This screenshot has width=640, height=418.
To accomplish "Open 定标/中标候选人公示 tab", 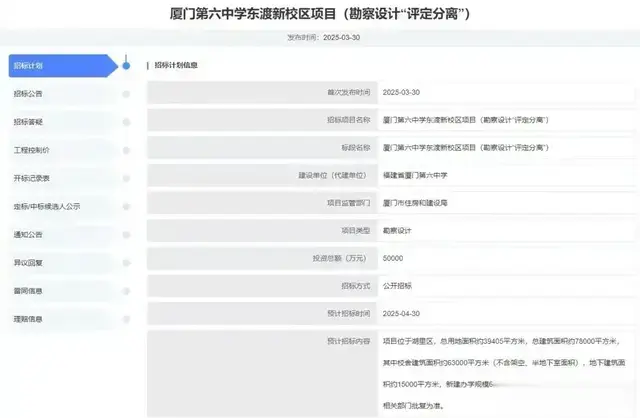I will coord(63,207).
